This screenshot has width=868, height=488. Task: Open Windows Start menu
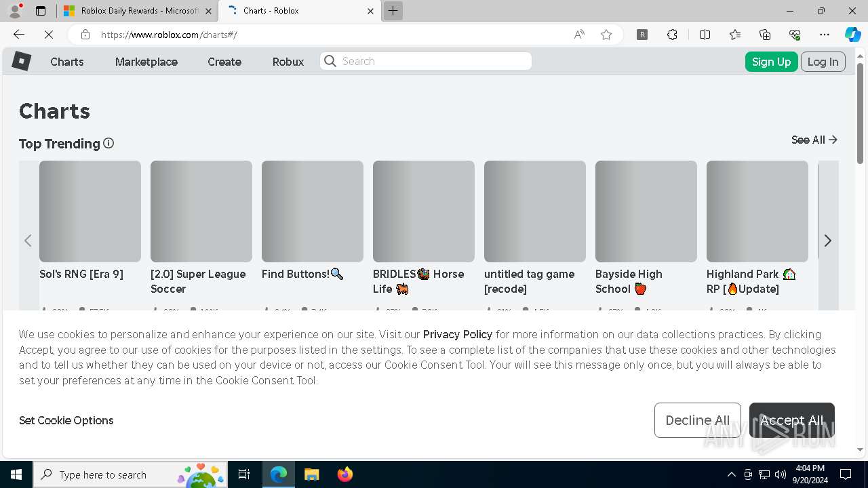16,474
